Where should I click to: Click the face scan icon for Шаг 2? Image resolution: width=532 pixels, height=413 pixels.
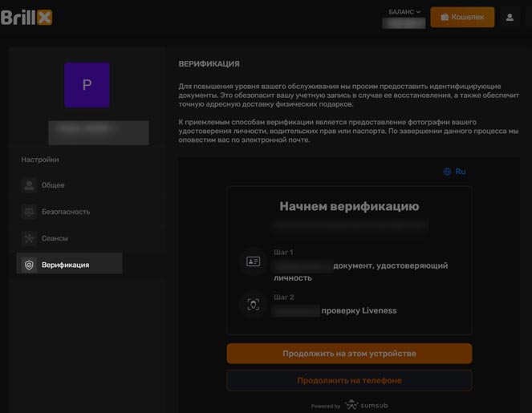[254, 305]
